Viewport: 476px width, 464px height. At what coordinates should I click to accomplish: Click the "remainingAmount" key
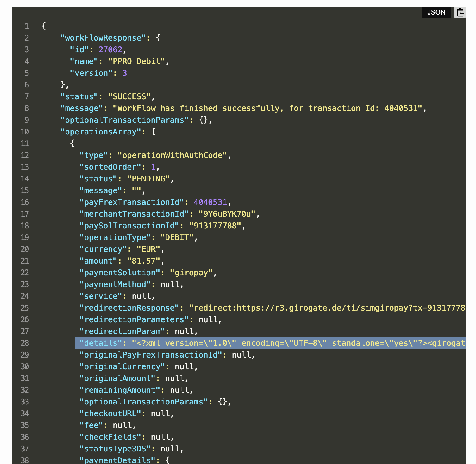120,390
